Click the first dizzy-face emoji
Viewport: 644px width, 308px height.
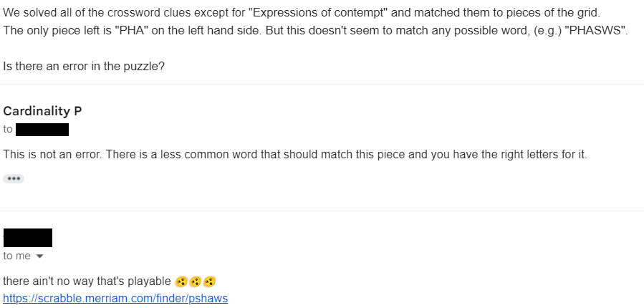click(181, 281)
